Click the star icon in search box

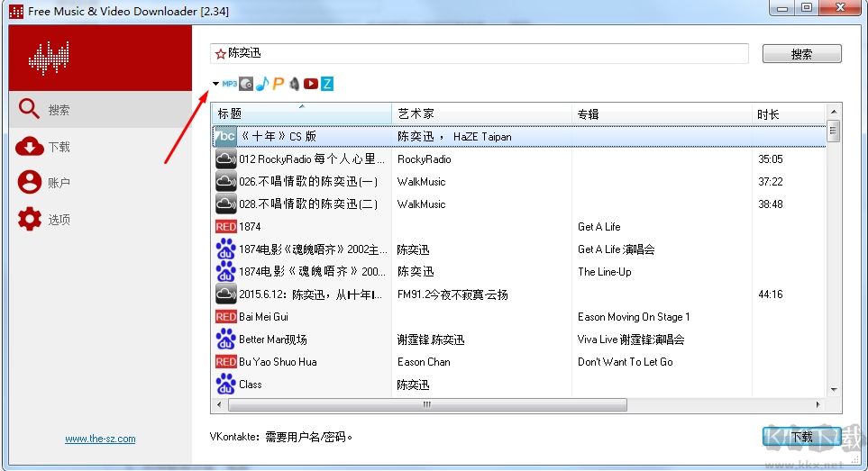[220, 54]
